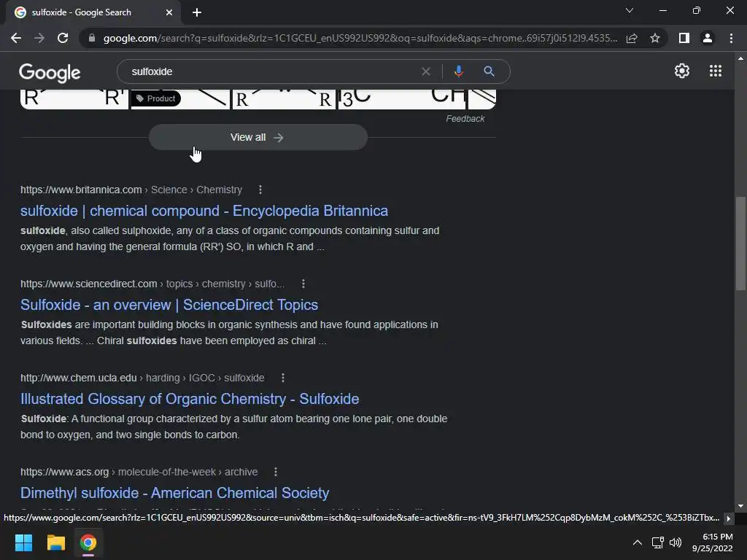Clear the search box text
The width and height of the screenshot is (747, 560).
click(426, 71)
